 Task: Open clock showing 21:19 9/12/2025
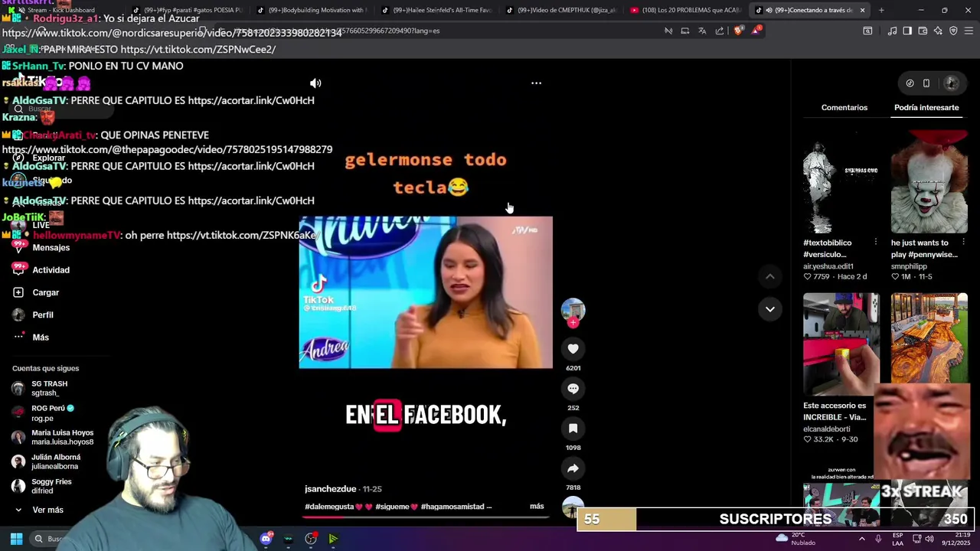[x=955, y=539]
